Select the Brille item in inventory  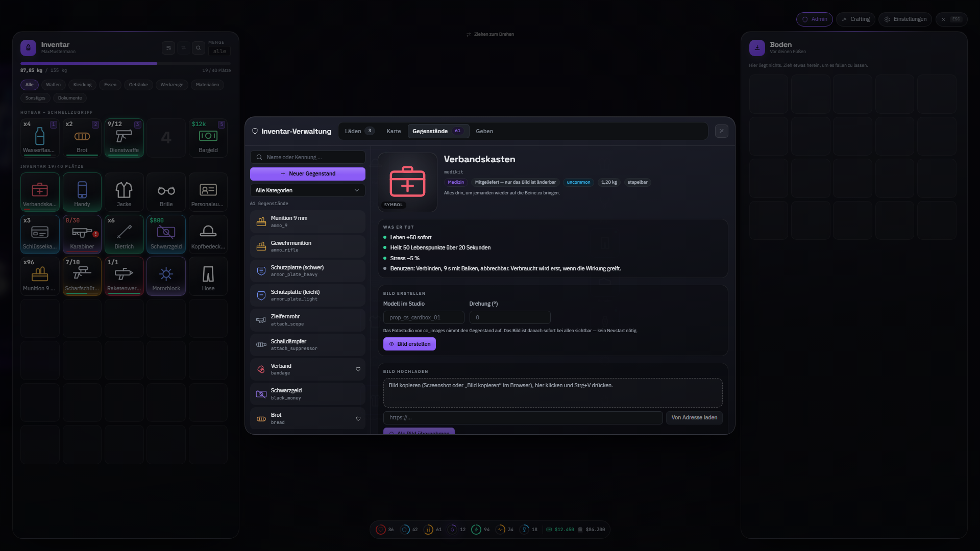pyautogui.click(x=166, y=192)
